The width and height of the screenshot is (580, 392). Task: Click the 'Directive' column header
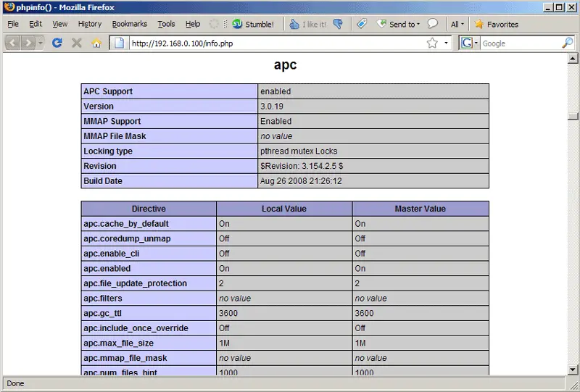[x=149, y=209]
